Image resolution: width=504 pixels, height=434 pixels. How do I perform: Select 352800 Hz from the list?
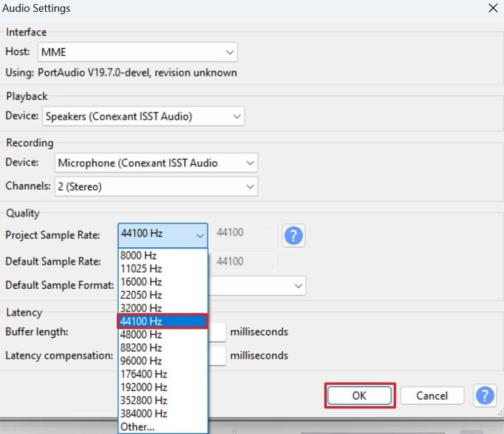[162, 400]
